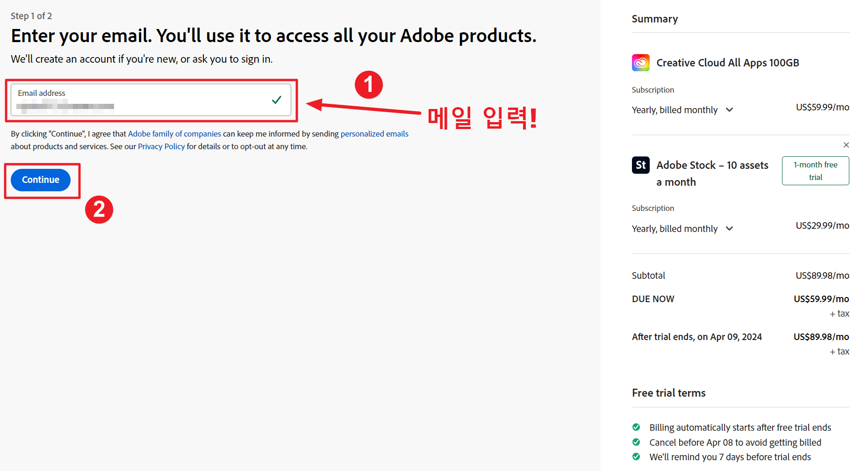The height and width of the screenshot is (471, 868).
Task: Click the US$59.99/mo Creative Cloud price
Action: tap(823, 107)
